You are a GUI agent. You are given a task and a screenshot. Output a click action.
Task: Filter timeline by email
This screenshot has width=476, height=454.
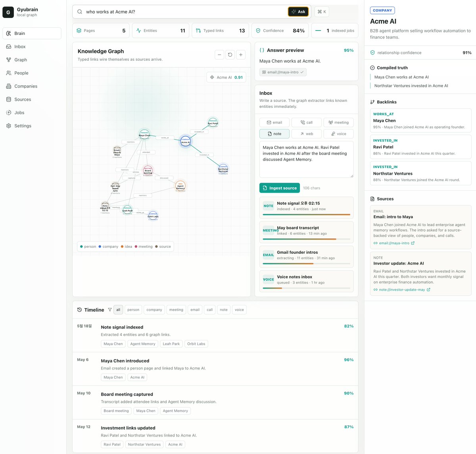[195, 310]
